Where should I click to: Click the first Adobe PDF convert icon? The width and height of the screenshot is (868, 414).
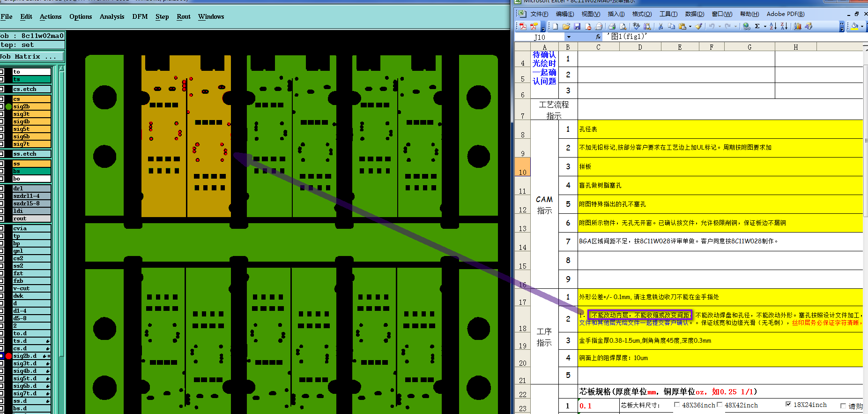click(523, 26)
